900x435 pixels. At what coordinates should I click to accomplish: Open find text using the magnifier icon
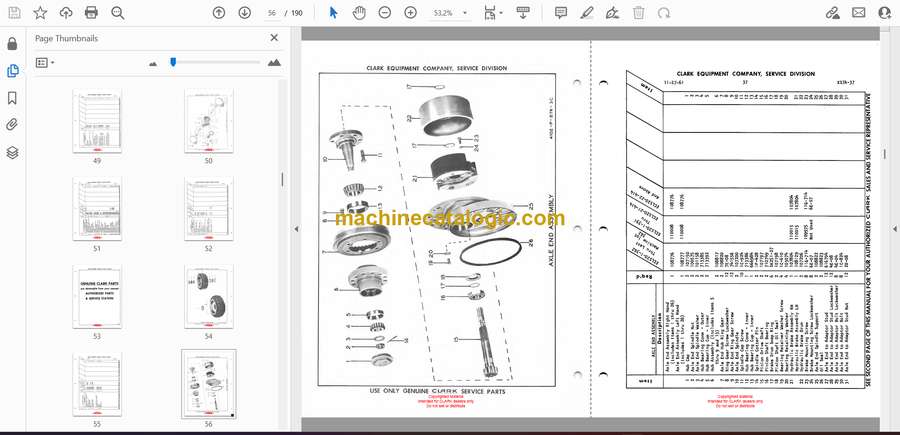point(118,13)
